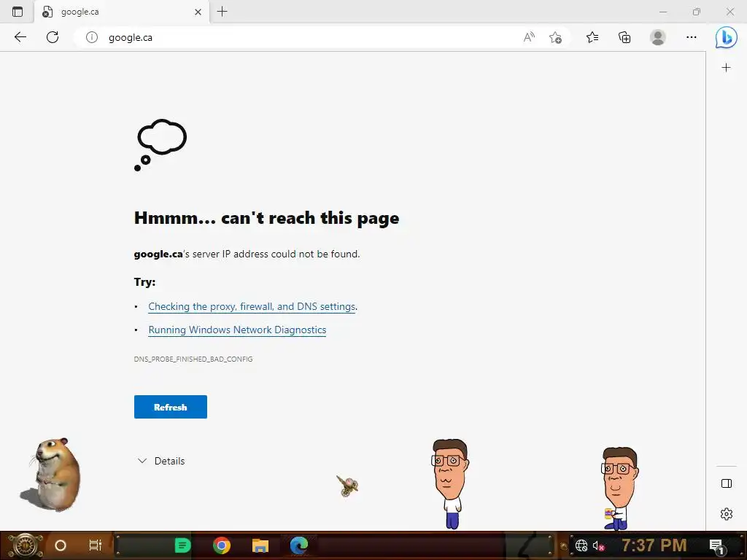
Task: Click the DNS_PROBE_FINISHED_BAD_CONFIG error code
Action: point(193,359)
